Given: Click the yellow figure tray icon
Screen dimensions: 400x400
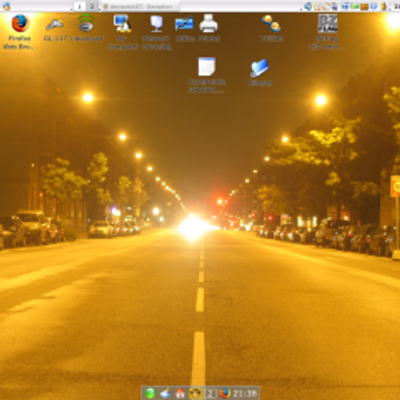Looking at the screenshot, I should tap(384, 6).
